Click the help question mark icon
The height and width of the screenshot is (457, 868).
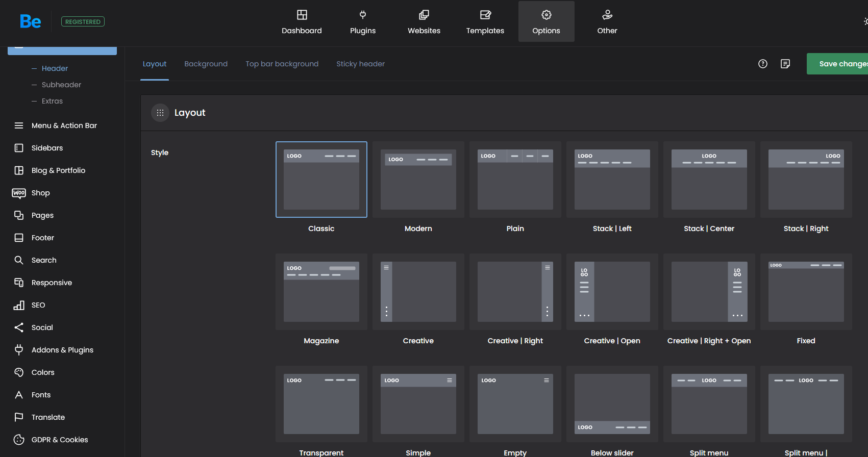[x=763, y=64]
